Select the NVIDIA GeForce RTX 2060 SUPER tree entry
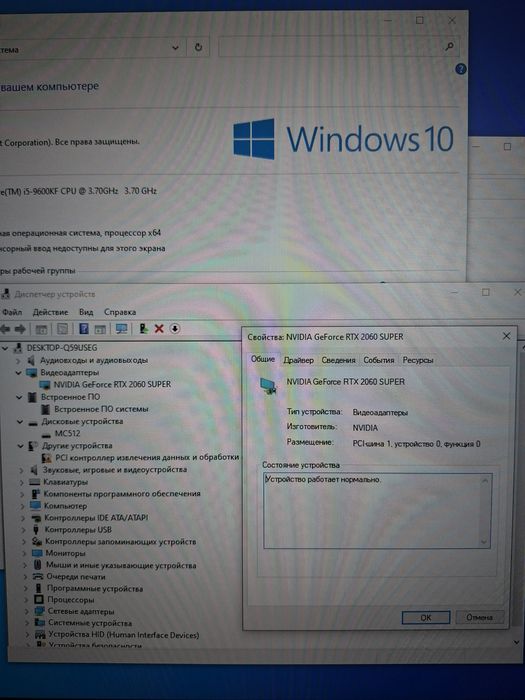525x700 pixels. pos(112,384)
